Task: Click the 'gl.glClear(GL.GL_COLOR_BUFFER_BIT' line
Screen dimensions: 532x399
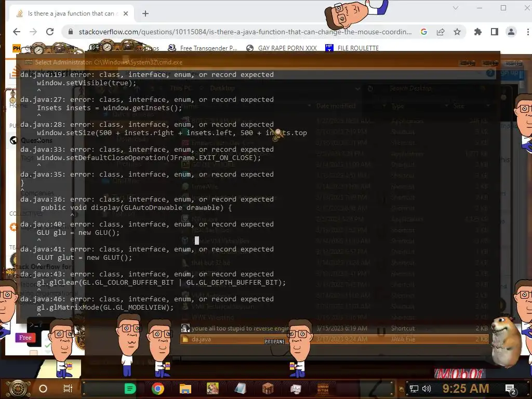Action: click(x=161, y=282)
